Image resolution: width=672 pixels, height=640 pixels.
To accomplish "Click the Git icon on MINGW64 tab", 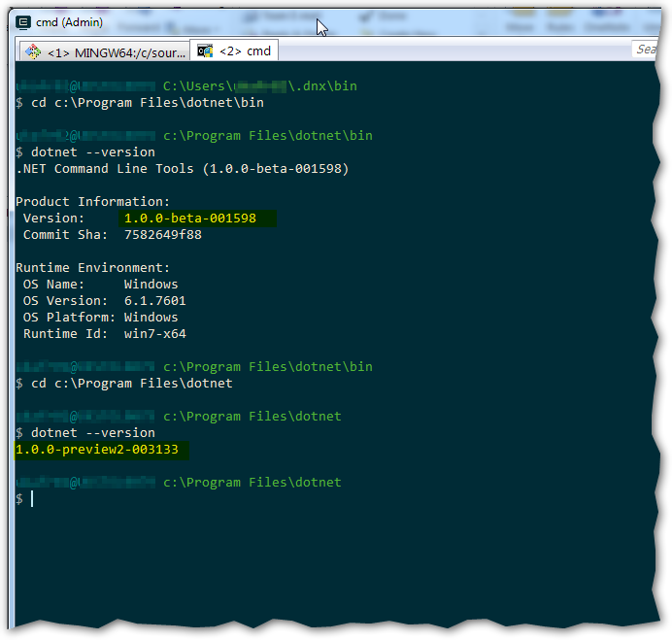I will coord(33,51).
